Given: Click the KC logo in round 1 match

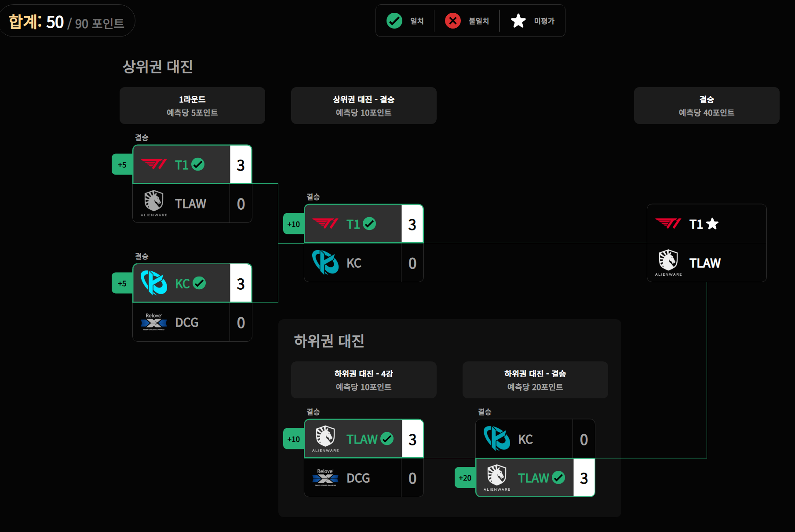Looking at the screenshot, I should [154, 283].
